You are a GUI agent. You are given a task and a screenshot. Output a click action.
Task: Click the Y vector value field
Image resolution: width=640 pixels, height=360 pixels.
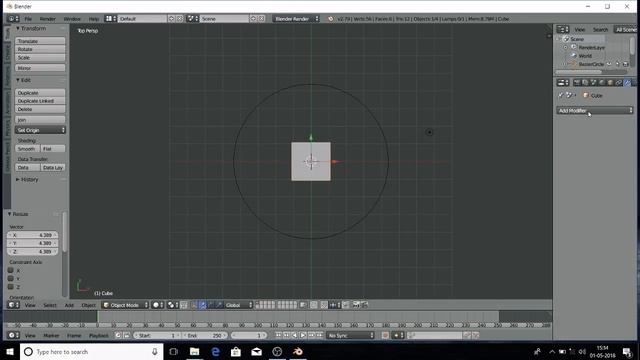(x=32, y=243)
